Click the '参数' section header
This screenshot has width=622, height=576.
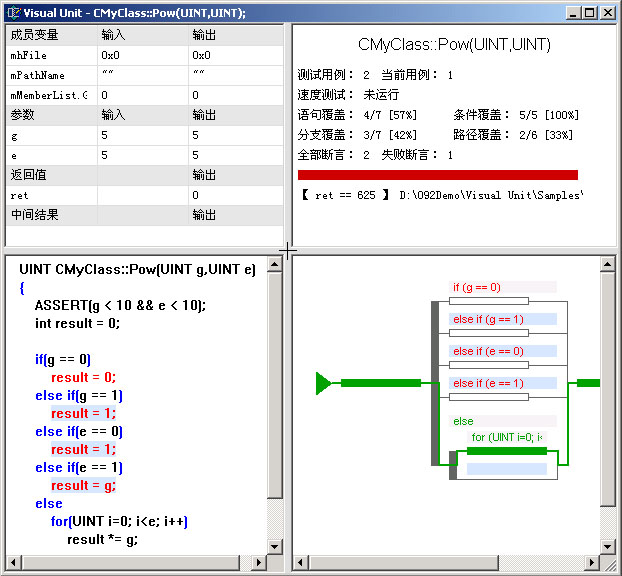(x=52, y=115)
